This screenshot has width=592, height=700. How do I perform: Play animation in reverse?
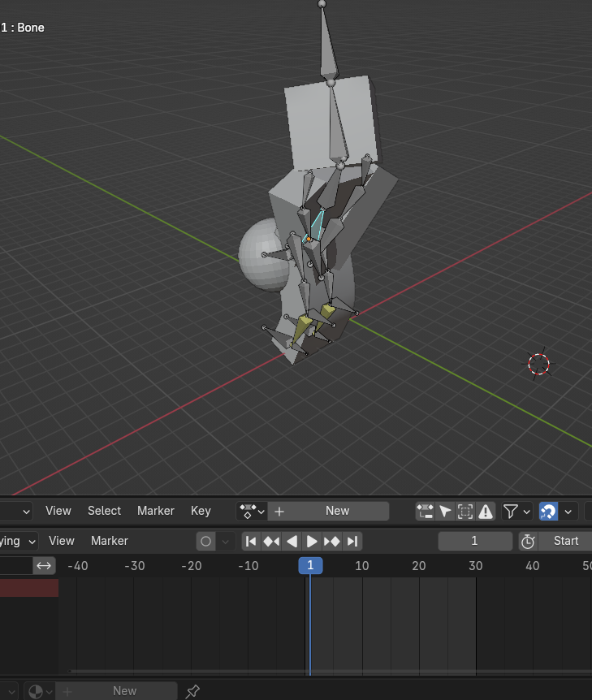coord(292,542)
